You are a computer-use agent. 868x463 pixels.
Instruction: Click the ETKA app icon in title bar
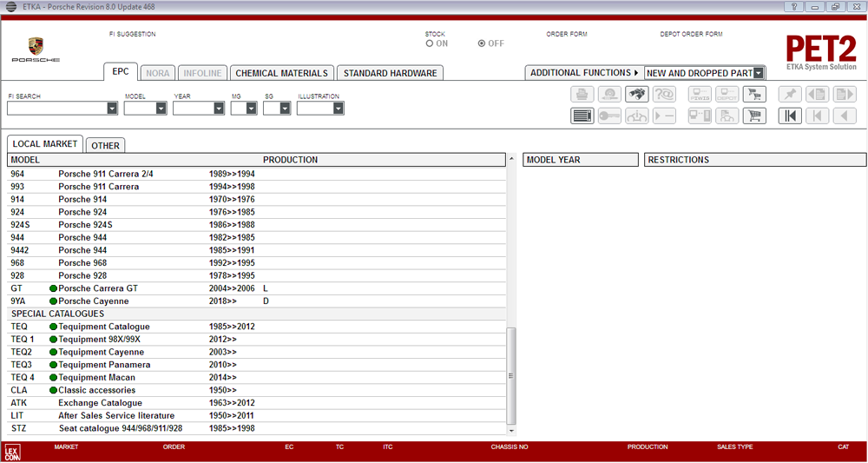coord(10,7)
